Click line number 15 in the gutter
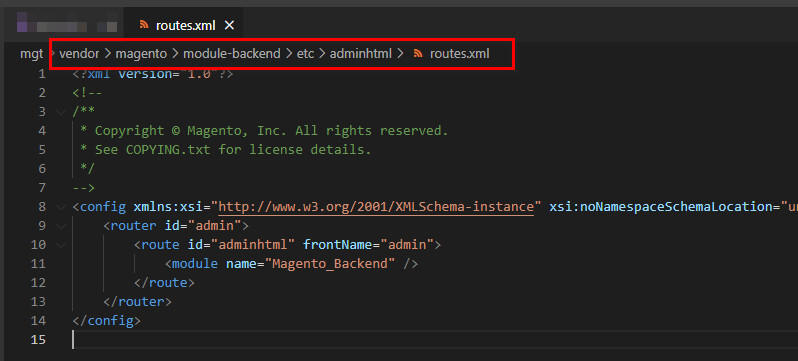Image resolution: width=798 pixels, height=361 pixels. point(38,340)
